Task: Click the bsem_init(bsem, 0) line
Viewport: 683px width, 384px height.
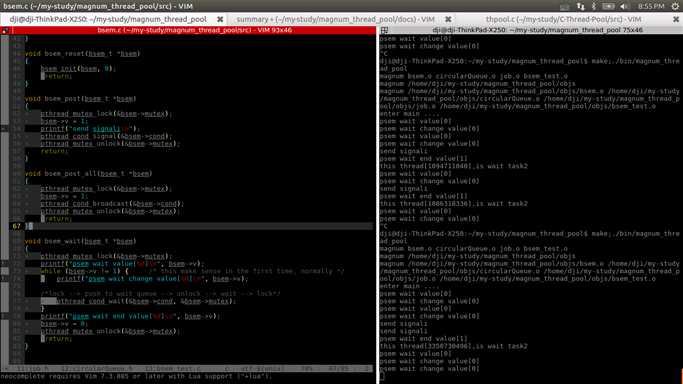Action: point(78,69)
